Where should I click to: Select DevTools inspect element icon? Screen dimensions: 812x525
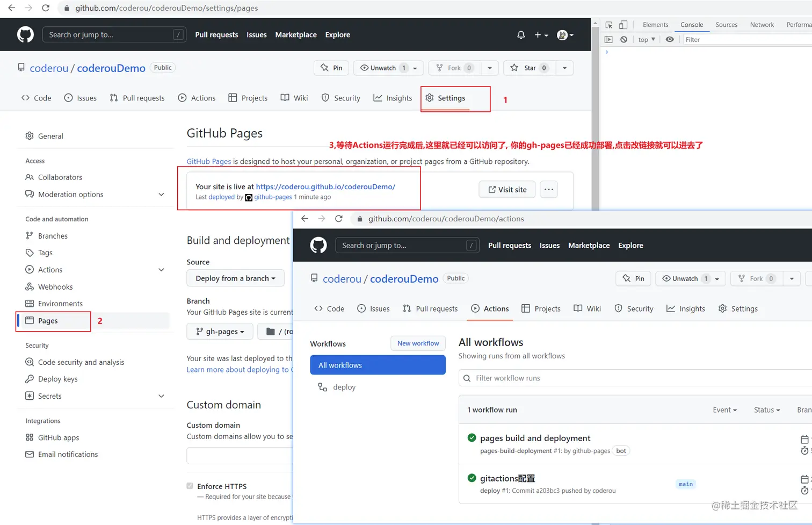point(609,25)
